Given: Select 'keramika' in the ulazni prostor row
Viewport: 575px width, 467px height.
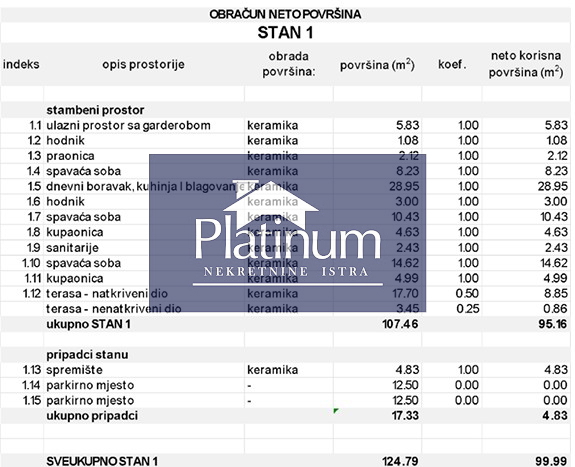Looking at the screenshot, I should point(272,125).
